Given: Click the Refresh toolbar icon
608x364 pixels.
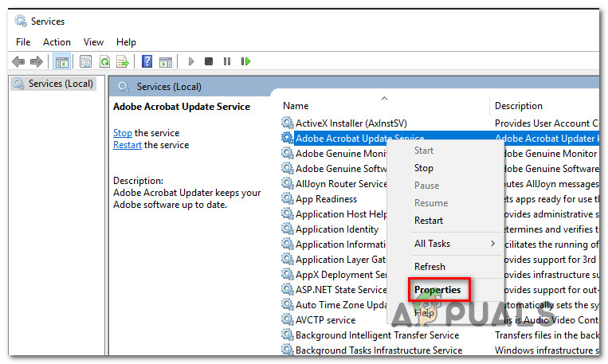Looking at the screenshot, I should pyautogui.click(x=104, y=61).
